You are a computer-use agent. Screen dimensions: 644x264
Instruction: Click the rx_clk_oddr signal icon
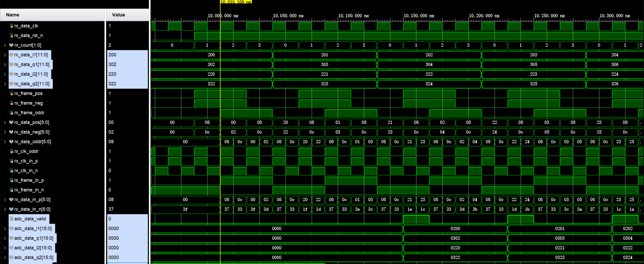pyautogui.click(x=11, y=151)
